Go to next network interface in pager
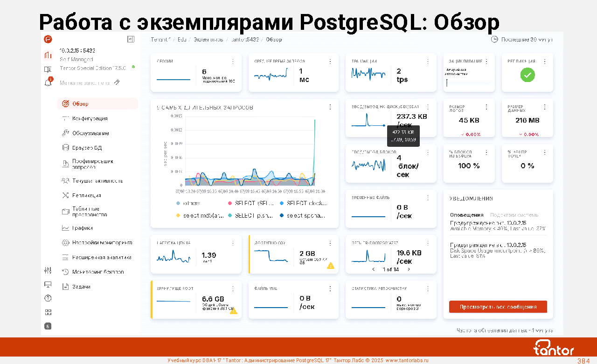The height and width of the screenshot is (364, 597). 409,269
